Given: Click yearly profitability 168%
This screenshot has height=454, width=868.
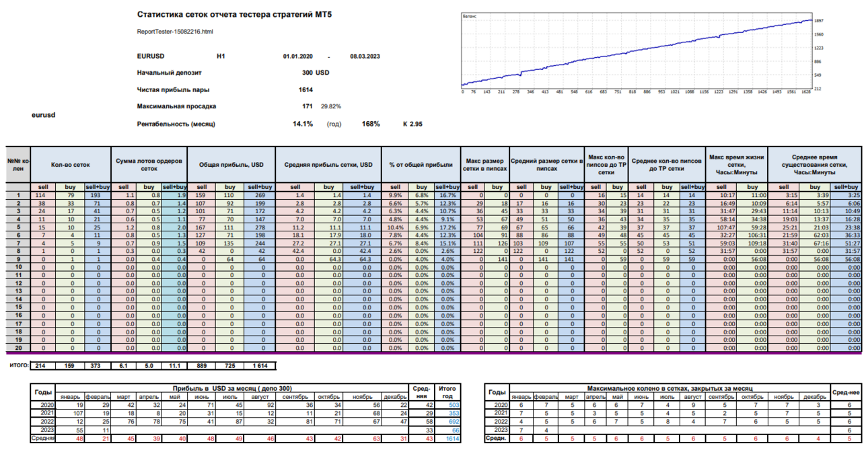Looking at the screenshot, I should pyautogui.click(x=371, y=124).
